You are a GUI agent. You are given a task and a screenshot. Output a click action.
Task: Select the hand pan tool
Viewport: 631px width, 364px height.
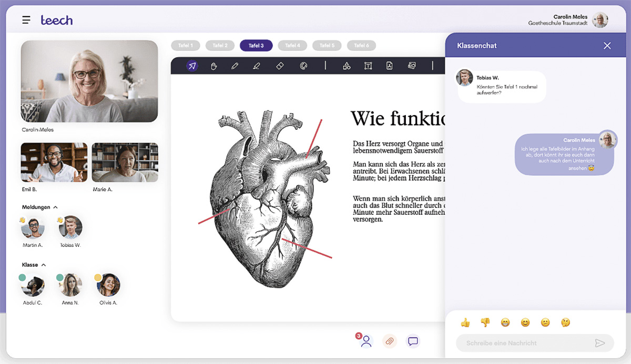click(x=214, y=66)
